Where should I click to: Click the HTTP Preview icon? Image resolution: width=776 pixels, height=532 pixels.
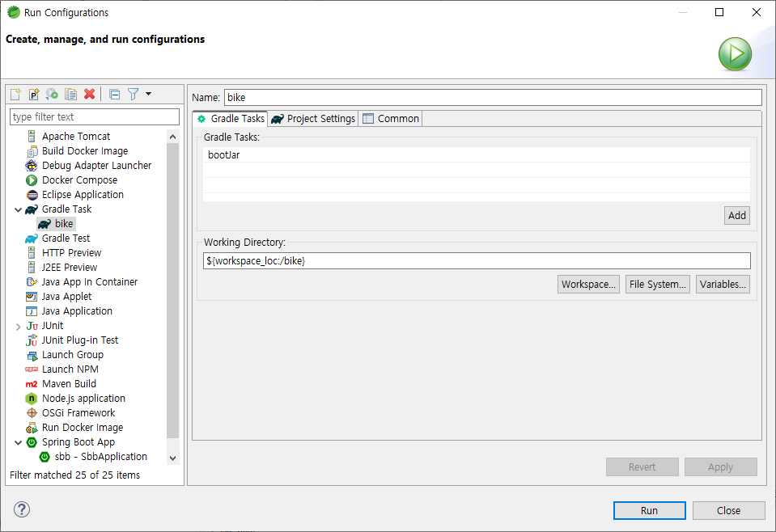32,252
